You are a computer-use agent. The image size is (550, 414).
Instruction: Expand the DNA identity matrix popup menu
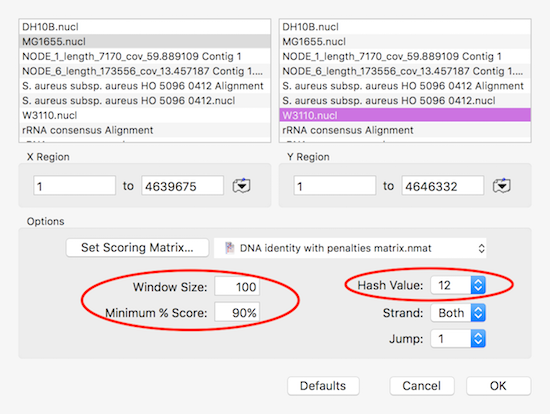coord(350,248)
